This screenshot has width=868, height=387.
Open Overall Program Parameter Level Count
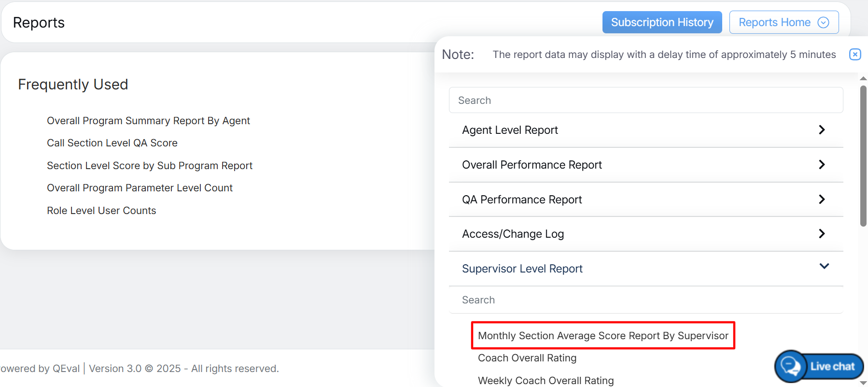(x=140, y=188)
